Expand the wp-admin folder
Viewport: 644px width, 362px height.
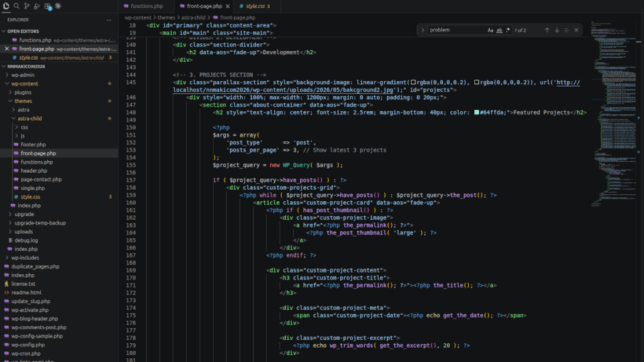pos(23,75)
